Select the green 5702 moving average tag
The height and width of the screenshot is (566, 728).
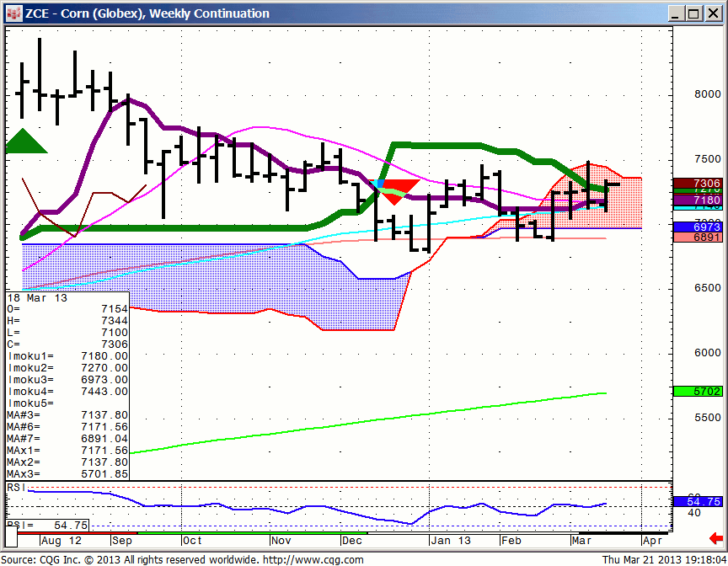coord(698,391)
